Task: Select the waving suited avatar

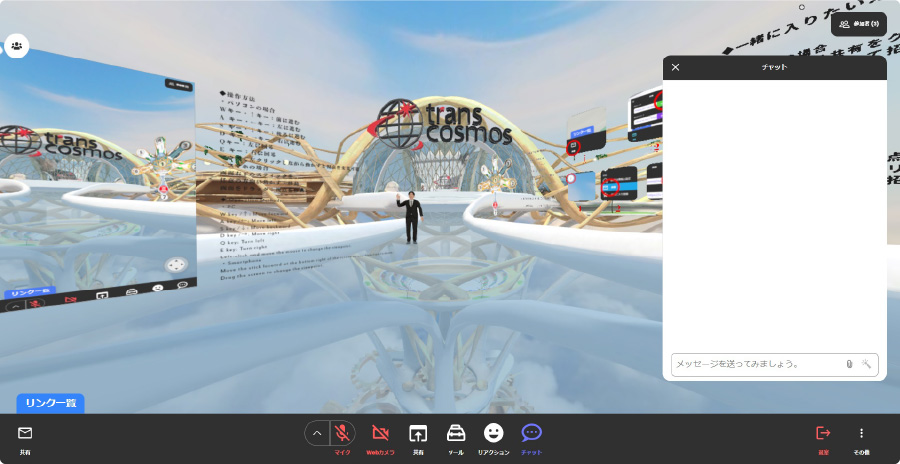Action: (x=410, y=218)
